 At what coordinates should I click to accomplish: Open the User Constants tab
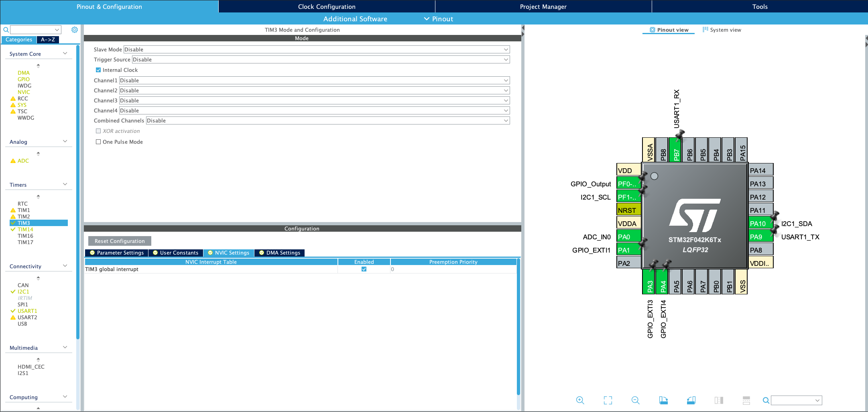[176, 253]
